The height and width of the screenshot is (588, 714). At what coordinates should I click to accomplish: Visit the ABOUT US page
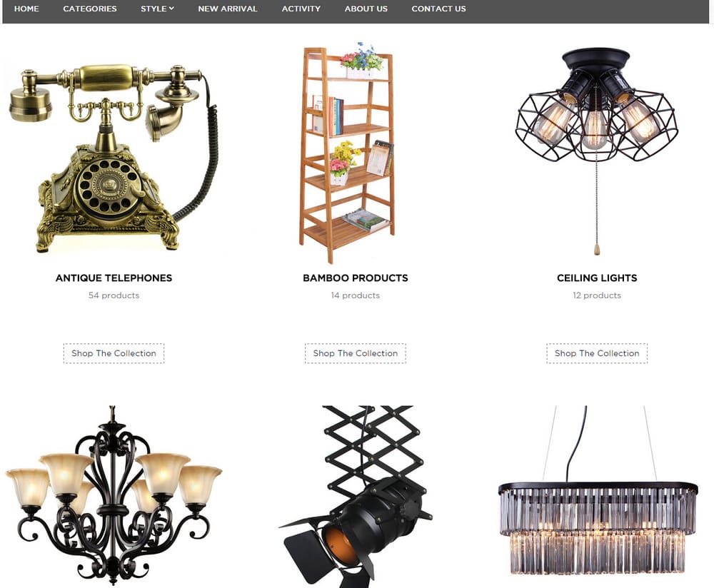coord(366,9)
